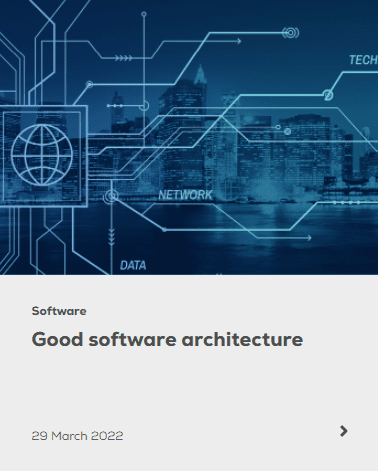Viewport: 378px width, 471px height.
Task: Click the pointed skyscraper spire in the photo
Action: tap(200, 74)
